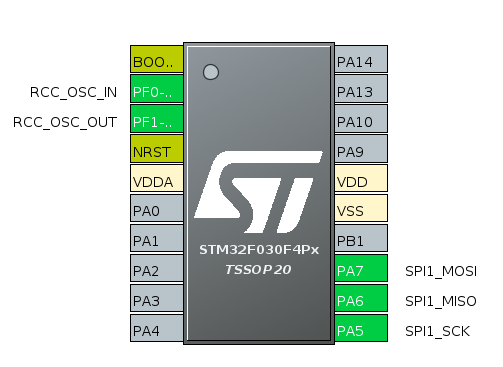Click the BOO.. boot pin
Viewport: 503px width, 367px height.
tap(157, 59)
